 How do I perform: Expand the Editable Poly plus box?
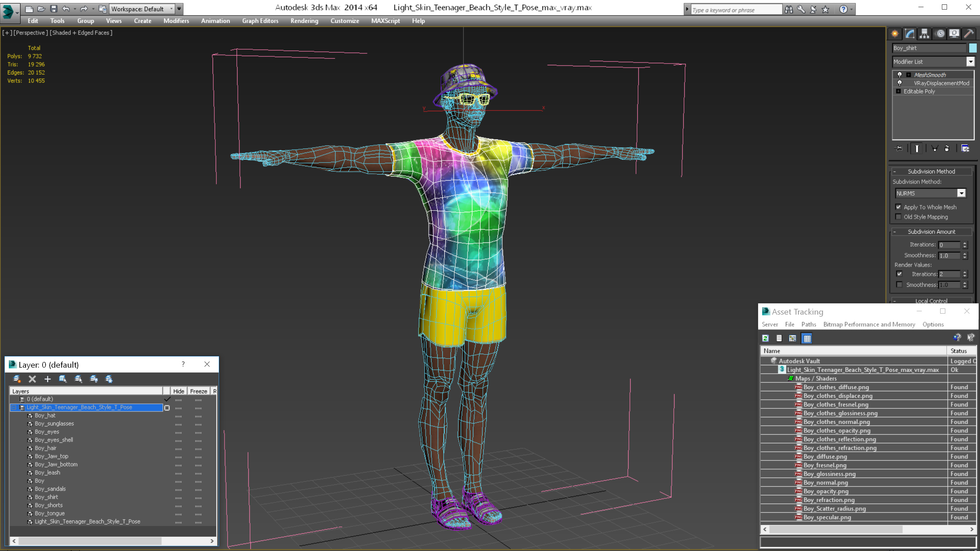pyautogui.click(x=898, y=91)
